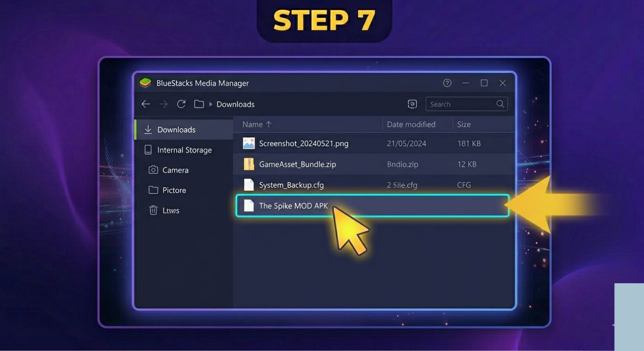
Task: Click the magnifying glass search icon
Action: pos(500,104)
